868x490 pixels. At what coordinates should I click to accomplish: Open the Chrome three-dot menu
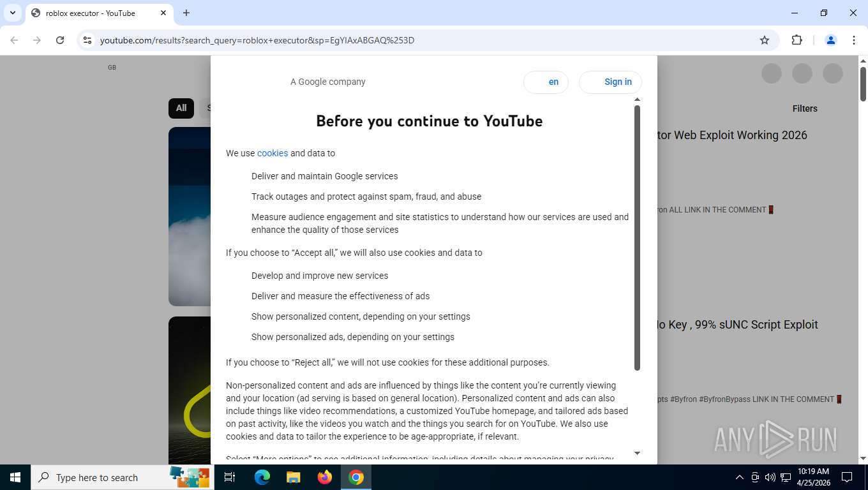tap(854, 40)
